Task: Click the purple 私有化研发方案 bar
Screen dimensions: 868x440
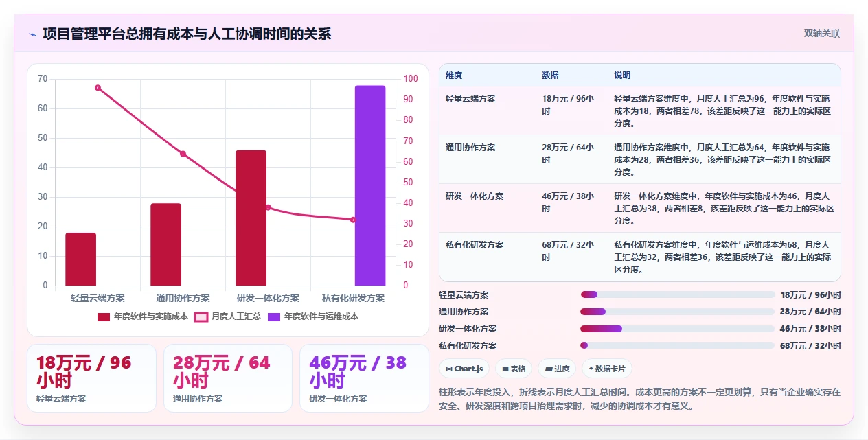Action: tap(370, 185)
